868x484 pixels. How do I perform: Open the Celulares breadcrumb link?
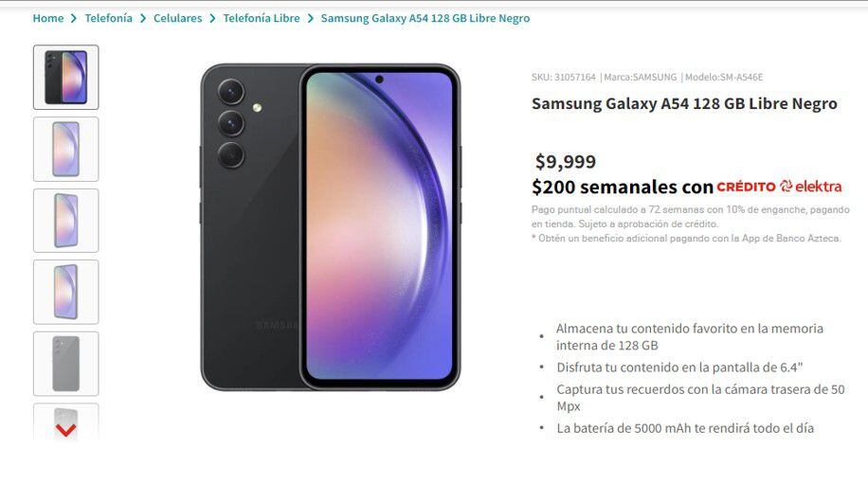[177, 18]
